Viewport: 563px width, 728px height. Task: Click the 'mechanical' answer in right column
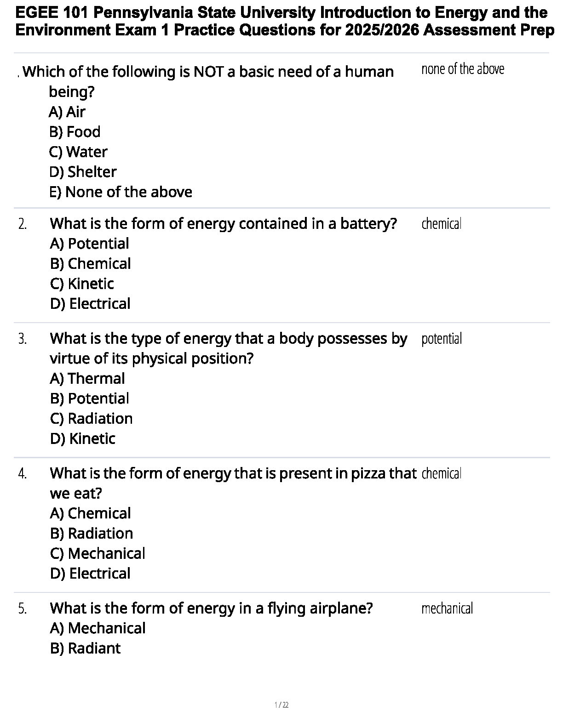point(447,609)
